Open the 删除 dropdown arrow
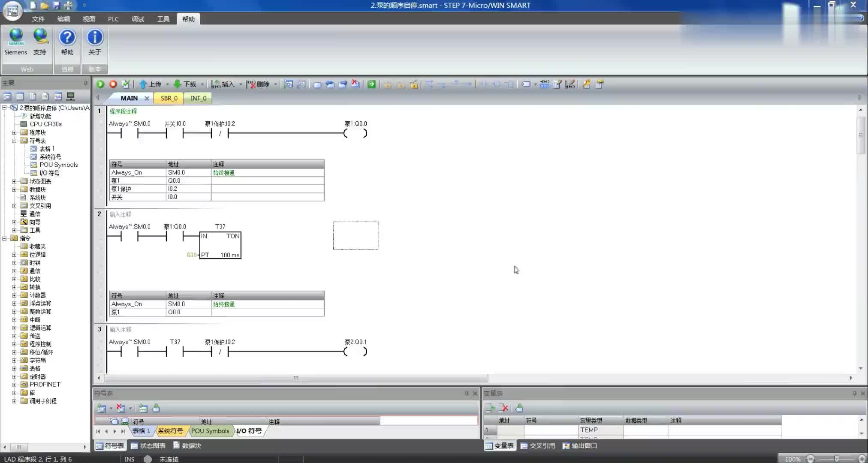 275,84
